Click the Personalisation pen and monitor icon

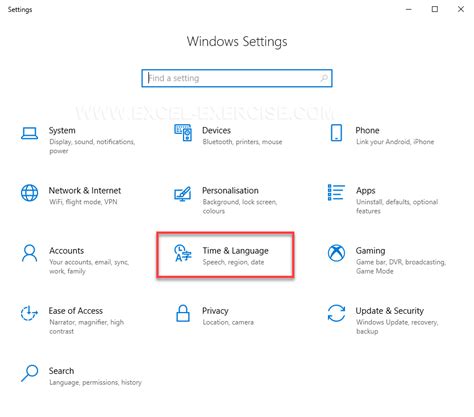tap(183, 194)
